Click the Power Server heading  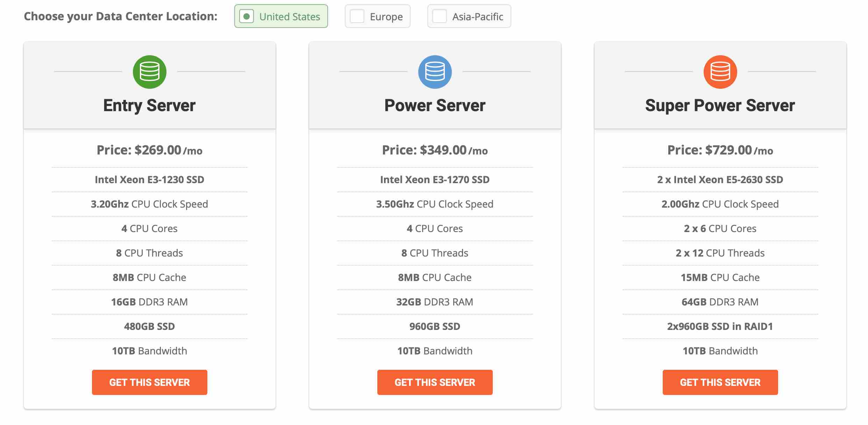(x=435, y=106)
